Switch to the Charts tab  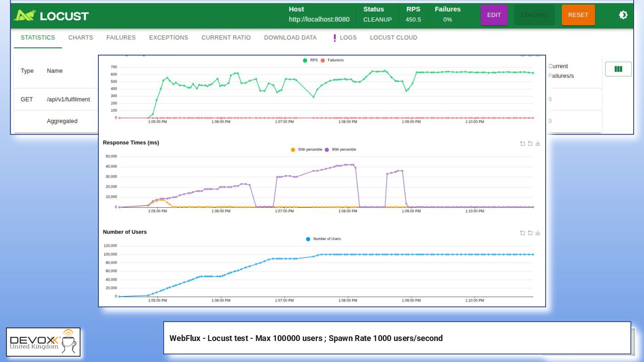[80, 38]
